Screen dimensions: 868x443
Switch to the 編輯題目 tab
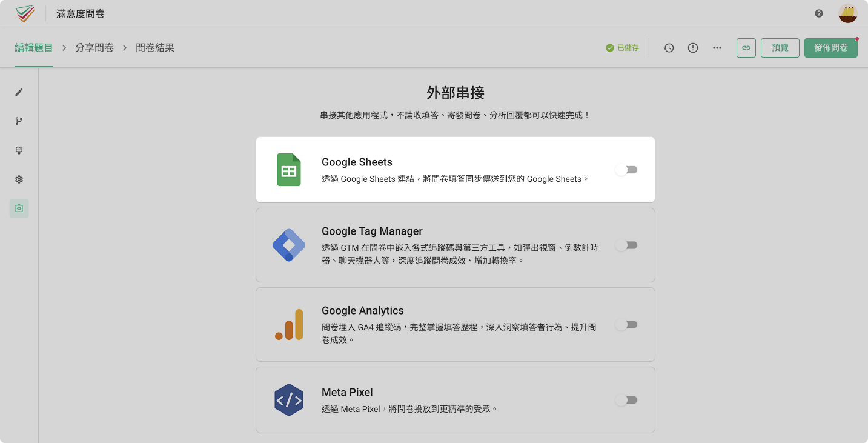[x=34, y=48]
